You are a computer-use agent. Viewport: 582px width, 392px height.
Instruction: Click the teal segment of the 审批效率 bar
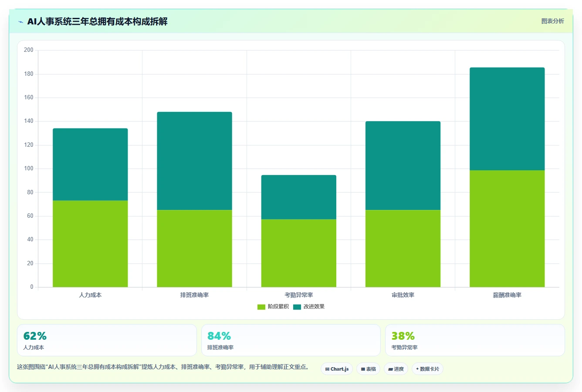[403, 166]
